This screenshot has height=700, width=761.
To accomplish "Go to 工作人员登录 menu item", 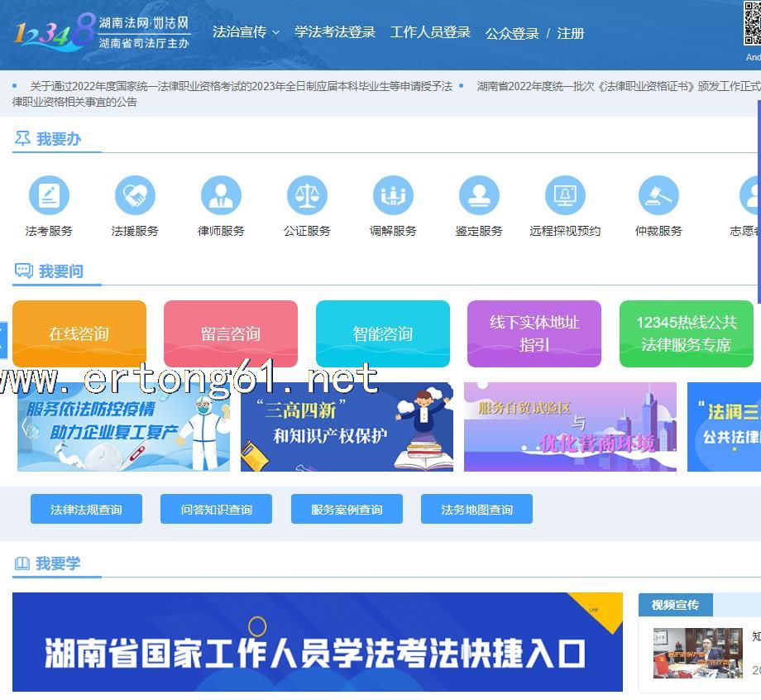I will click(x=430, y=32).
